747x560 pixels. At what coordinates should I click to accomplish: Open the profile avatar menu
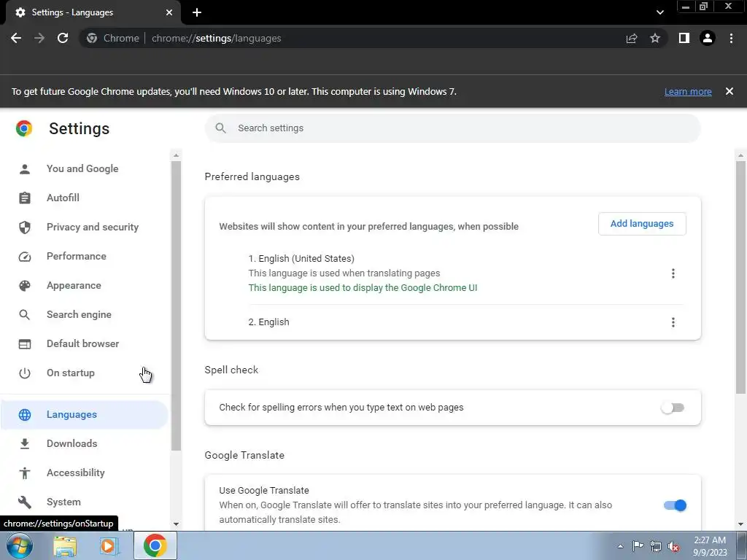pyautogui.click(x=708, y=38)
